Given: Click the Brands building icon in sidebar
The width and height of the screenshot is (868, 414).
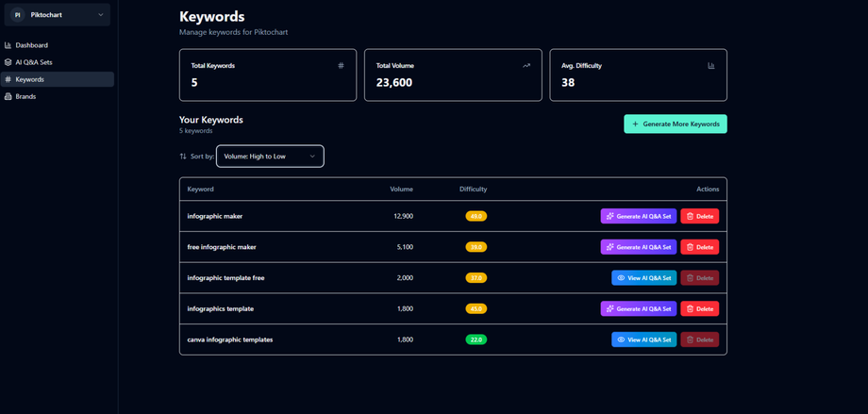Looking at the screenshot, I should [8, 96].
